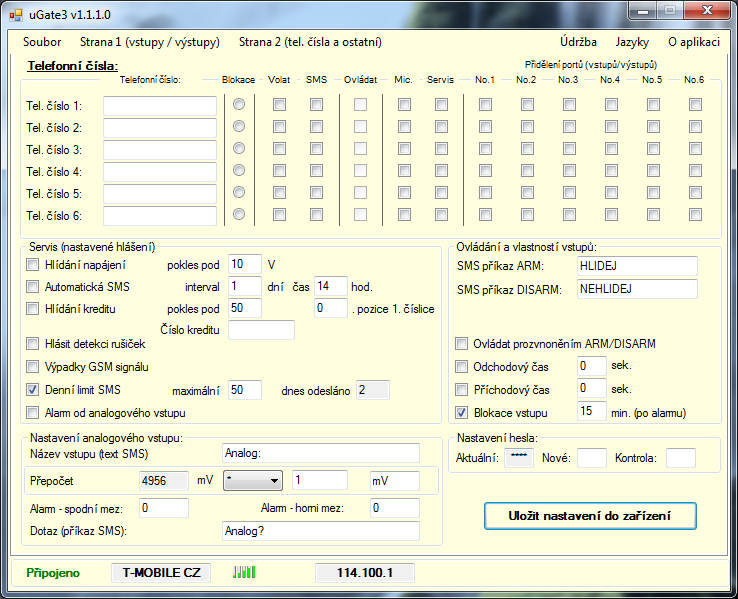Click the Příchodový čas seconds field
The width and height of the screenshot is (738, 599).
pyautogui.click(x=592, y=388)
